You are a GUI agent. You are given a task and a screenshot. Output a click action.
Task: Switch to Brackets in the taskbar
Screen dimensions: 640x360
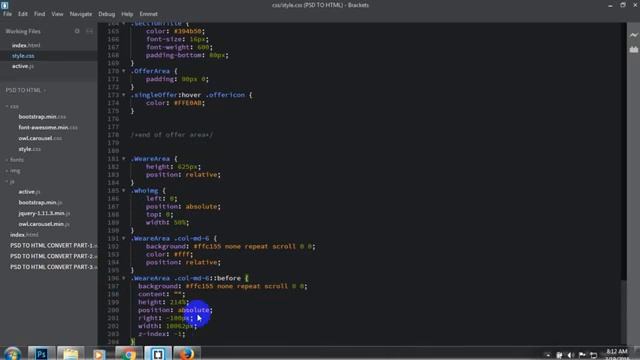(158, 353)
